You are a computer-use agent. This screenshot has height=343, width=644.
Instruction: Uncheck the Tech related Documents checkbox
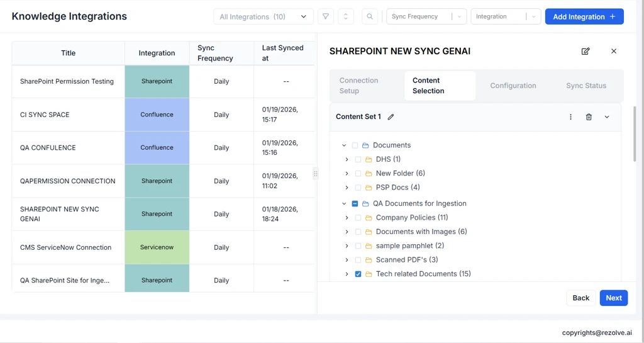pyautogui.click(x=358, y=274)
